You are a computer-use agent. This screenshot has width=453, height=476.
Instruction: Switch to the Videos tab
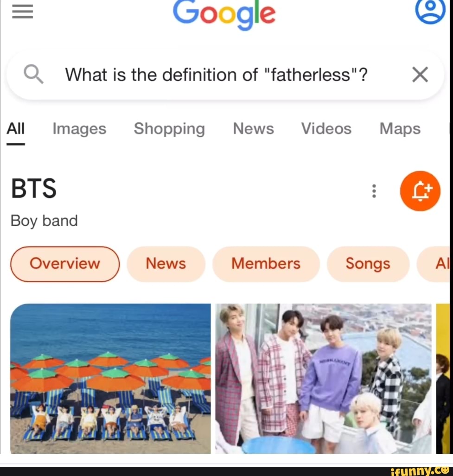pyautogui.click(x=326, y=129)
